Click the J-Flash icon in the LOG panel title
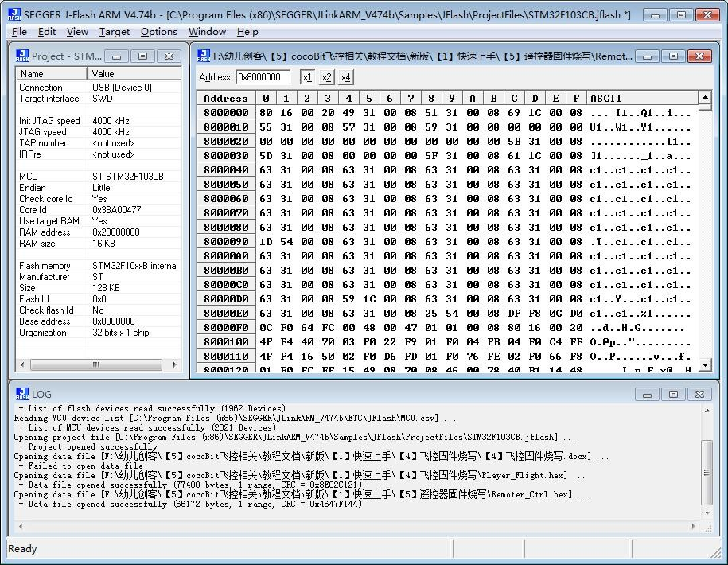The height and width of the screenshot is (565, 728). pos(21,394)
